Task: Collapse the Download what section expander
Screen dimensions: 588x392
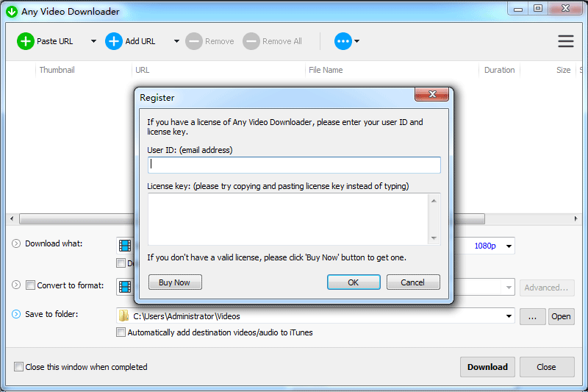Action: click(x=16, y=243)
